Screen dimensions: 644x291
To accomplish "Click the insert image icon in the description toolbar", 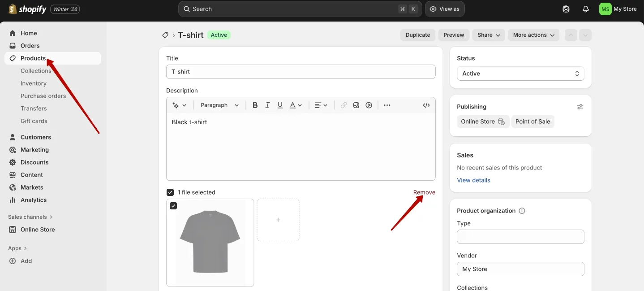I will (356, 104).
